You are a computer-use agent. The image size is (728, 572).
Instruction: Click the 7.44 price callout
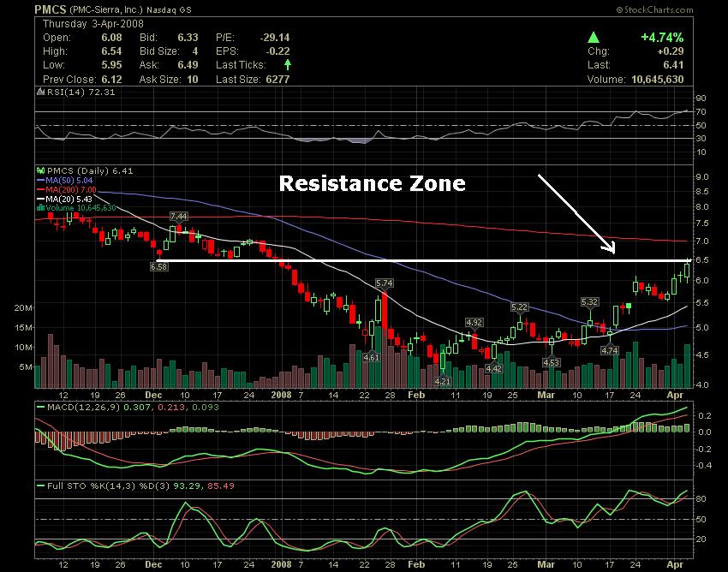[179, 217]
